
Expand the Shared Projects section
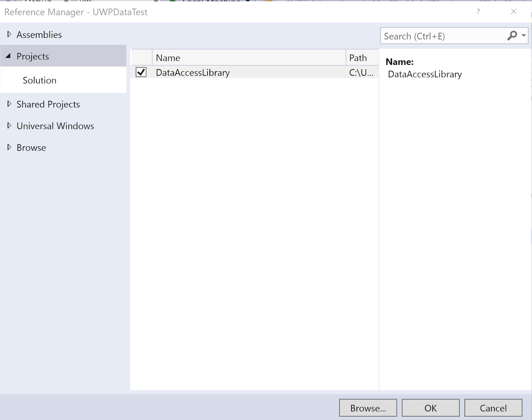[9, 104]
